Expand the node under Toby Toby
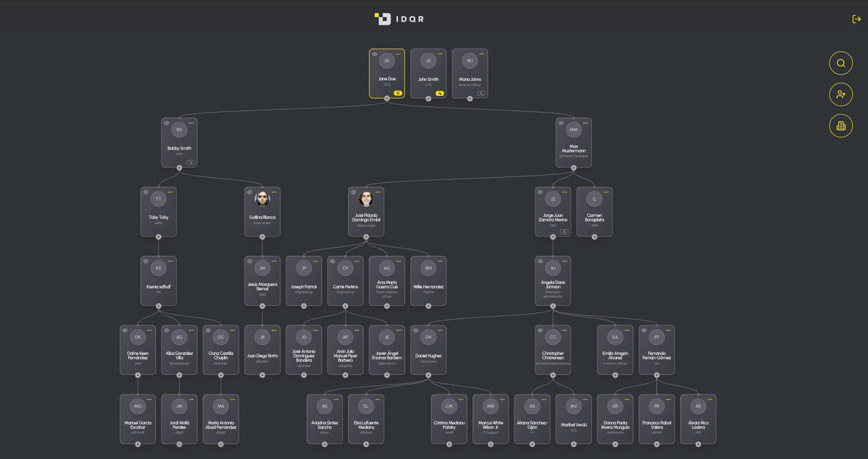Viewport: 868px width, 459px height. 158,239
